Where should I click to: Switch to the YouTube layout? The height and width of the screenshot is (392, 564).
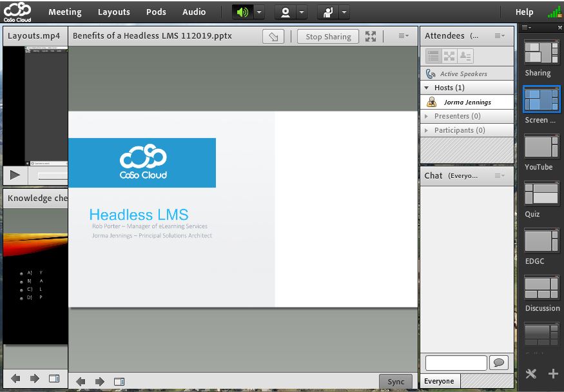tap(541, 146)
